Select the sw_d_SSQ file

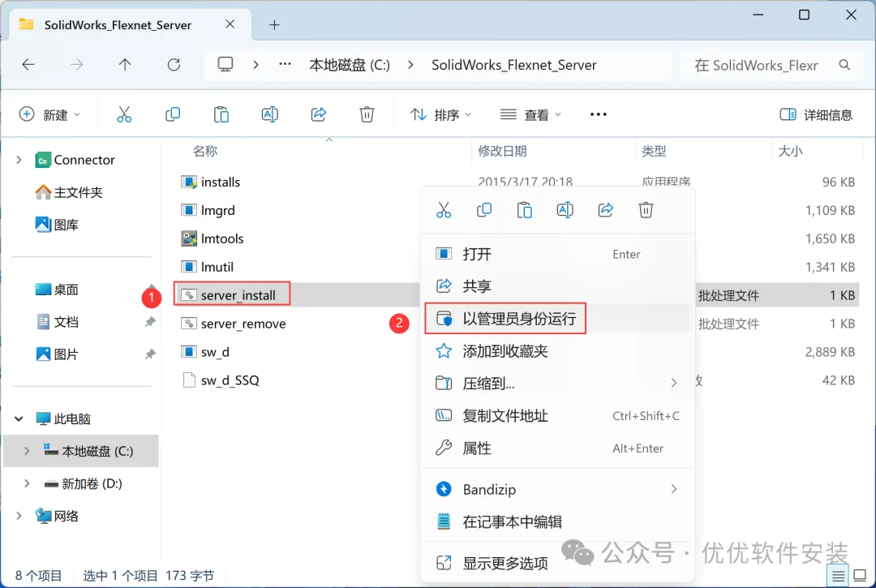[x=230, y=380]
